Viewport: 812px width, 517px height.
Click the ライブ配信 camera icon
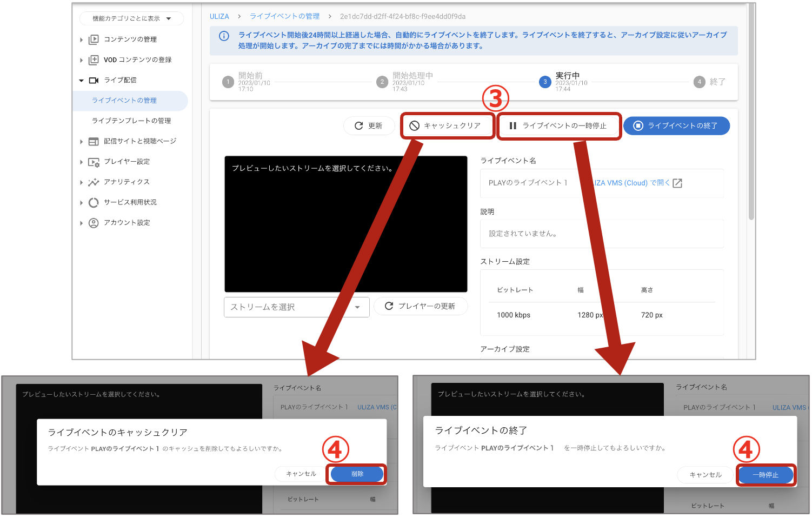[94, 81]
